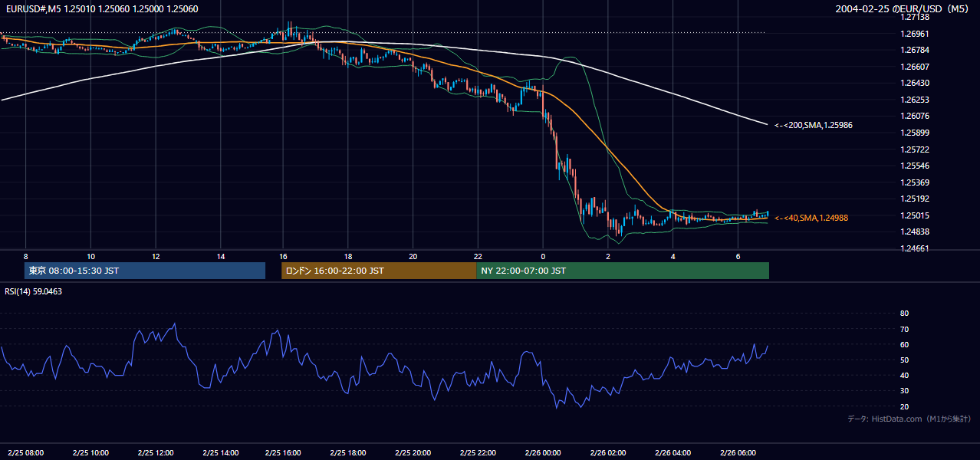Click price axis label 1.25192
The image size is (980, 460).
[916, 199]
